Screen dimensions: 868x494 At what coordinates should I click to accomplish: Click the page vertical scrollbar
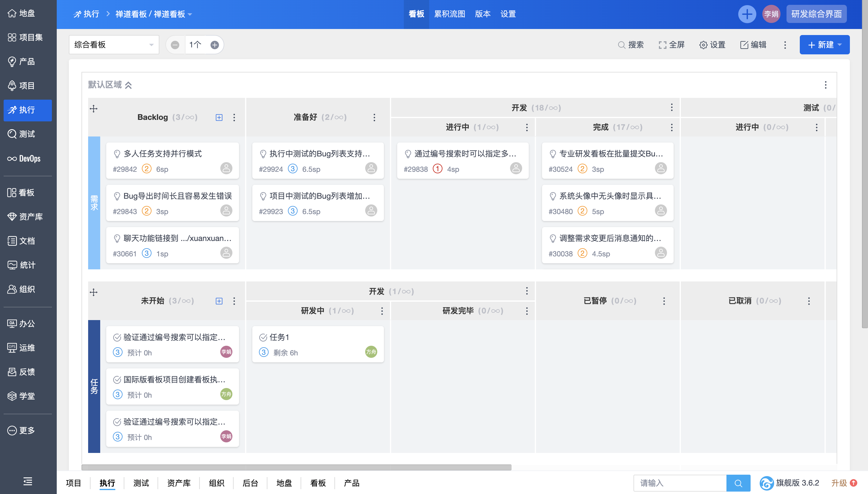pyautogui.click(x=865, y=164)
